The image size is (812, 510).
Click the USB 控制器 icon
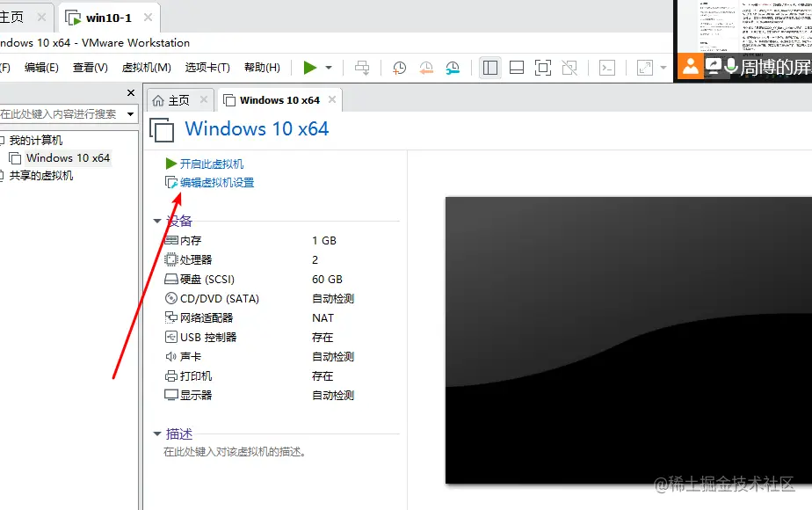170,337
